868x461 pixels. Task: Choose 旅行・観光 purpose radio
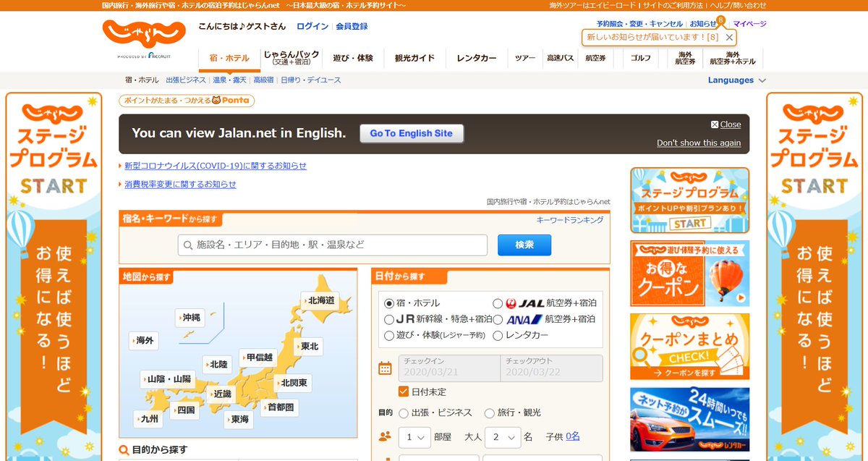pos(490,413)
